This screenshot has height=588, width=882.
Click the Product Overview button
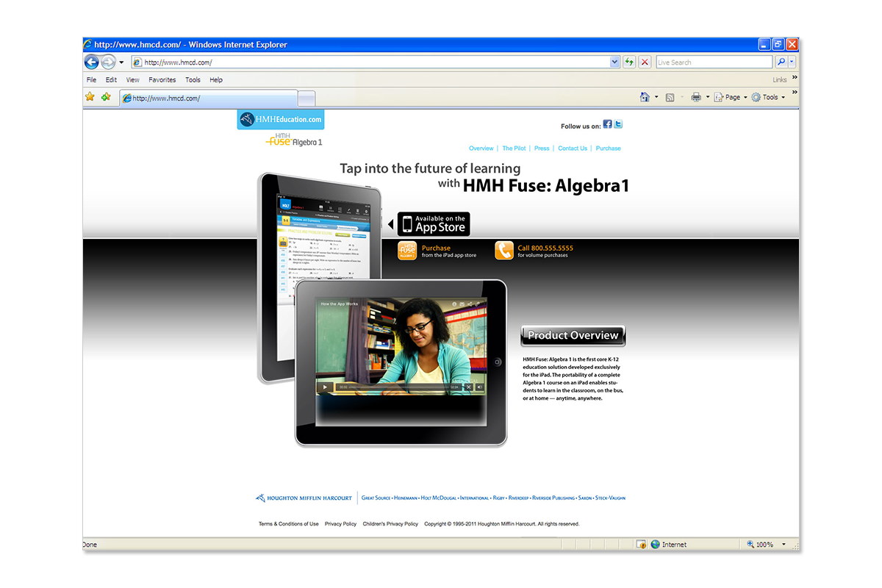[573, 336]
